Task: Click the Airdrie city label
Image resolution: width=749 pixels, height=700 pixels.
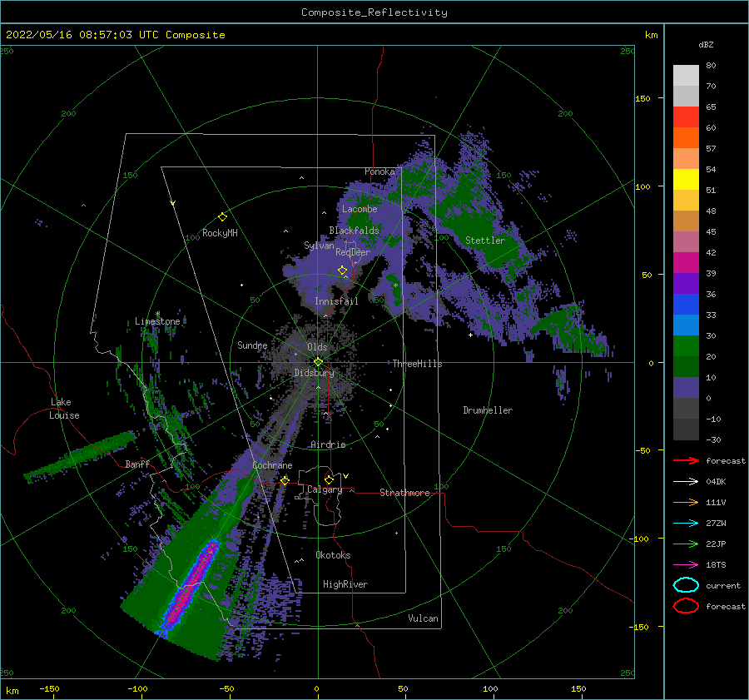Action: [x=328, y=444]
